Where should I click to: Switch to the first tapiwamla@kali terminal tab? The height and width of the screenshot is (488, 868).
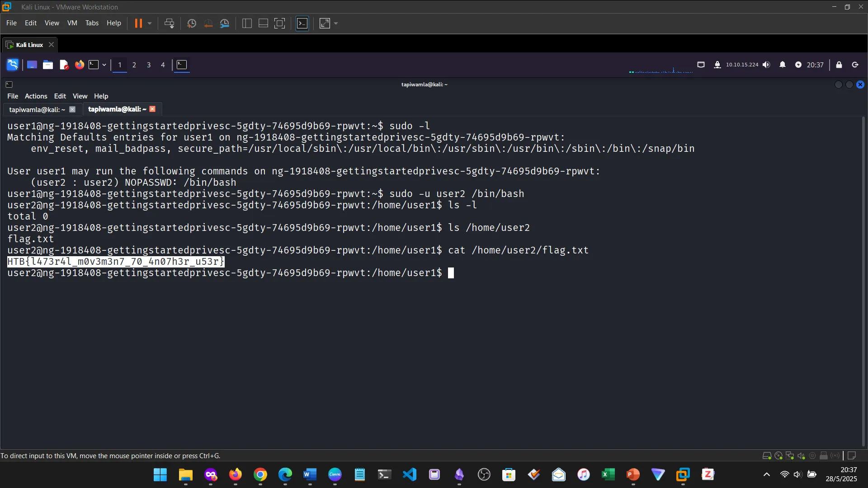click(36, 109)
